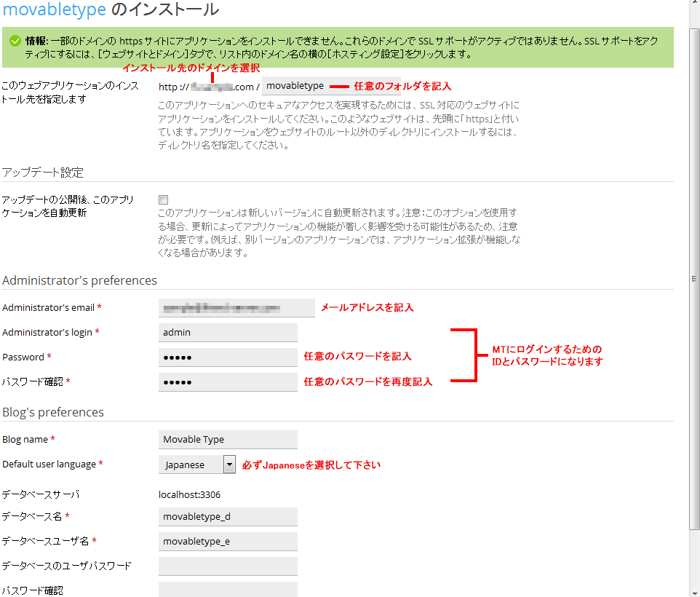The image size is (700, 597).
Task: Click the Administrator's preferences heading
Action: 79,280
